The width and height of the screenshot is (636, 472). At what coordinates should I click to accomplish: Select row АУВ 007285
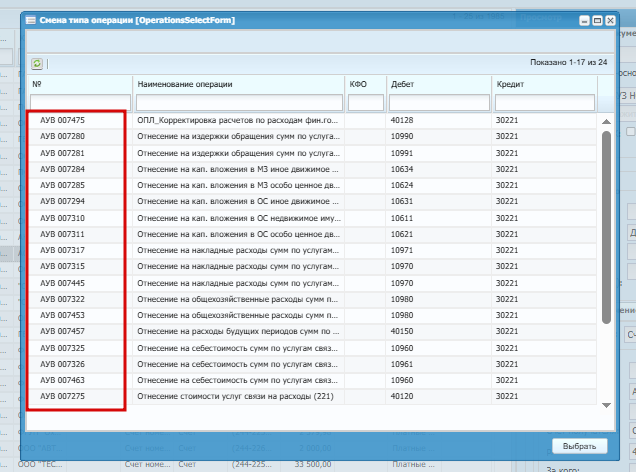[x=312, y=186]
